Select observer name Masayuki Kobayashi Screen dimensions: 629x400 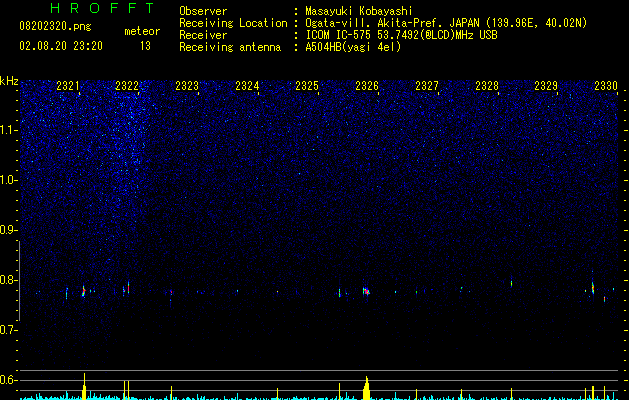[x=359, y=11]
